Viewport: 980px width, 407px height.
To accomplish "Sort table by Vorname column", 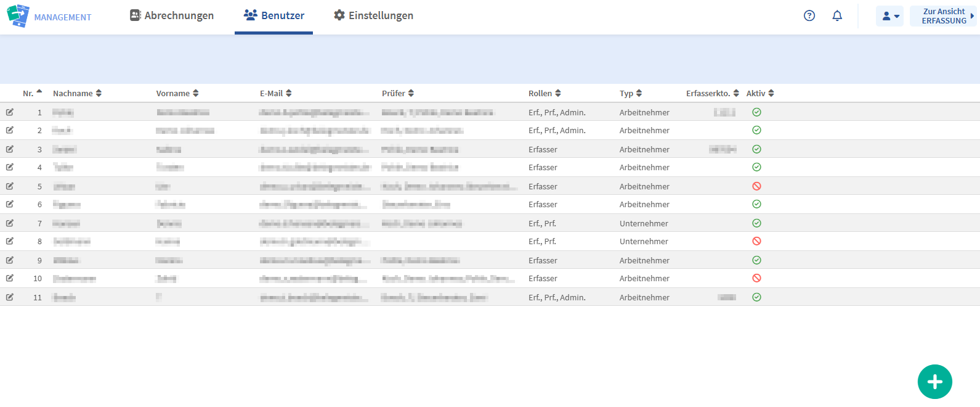I will point(177,93).
